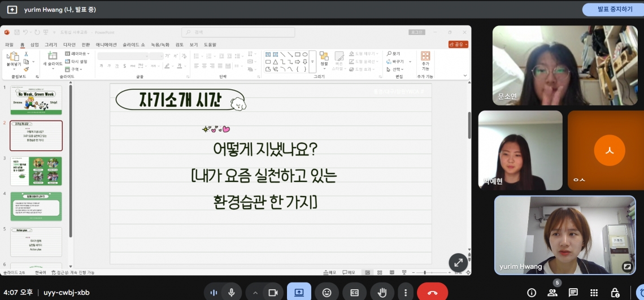Click PowerPoint search box 검색

[x=238, y=32]
